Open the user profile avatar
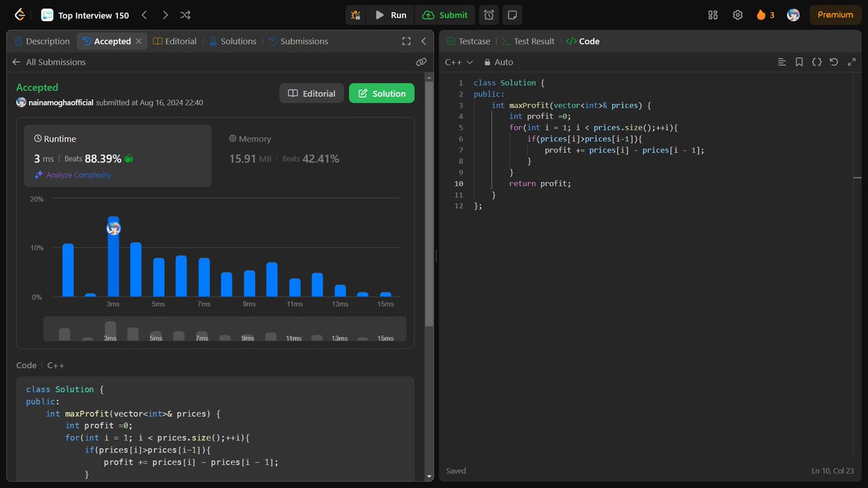This screenshot has height=488, width=868. 793,14
